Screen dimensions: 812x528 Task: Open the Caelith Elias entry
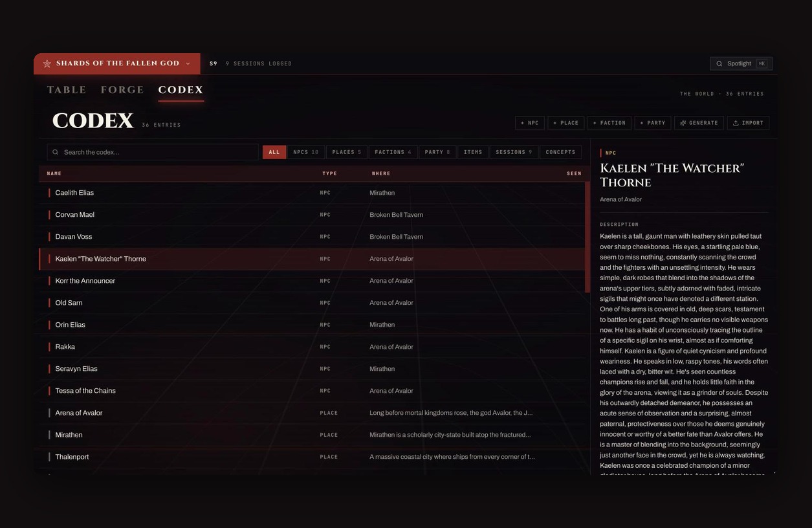point(312,193)
